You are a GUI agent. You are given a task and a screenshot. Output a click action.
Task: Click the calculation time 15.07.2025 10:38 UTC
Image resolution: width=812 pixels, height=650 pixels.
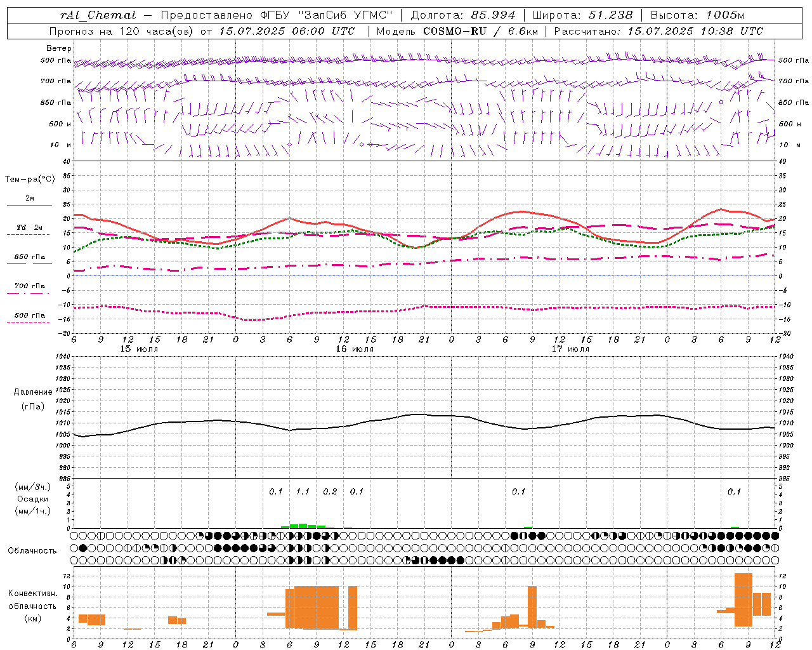coord(695,31)
